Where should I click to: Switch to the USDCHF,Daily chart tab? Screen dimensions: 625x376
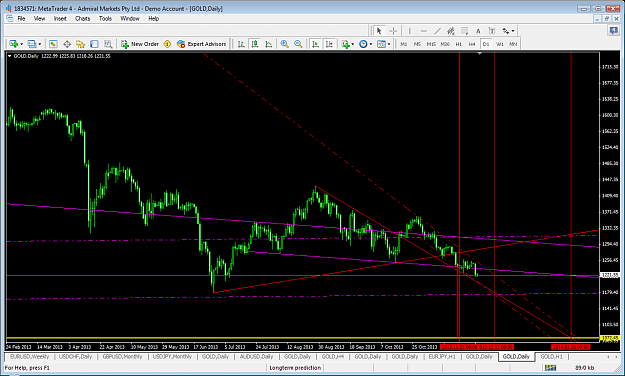[75, 356]
